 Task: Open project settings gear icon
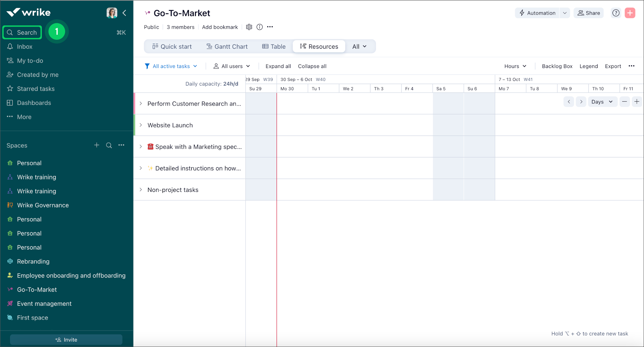(249, 27)
